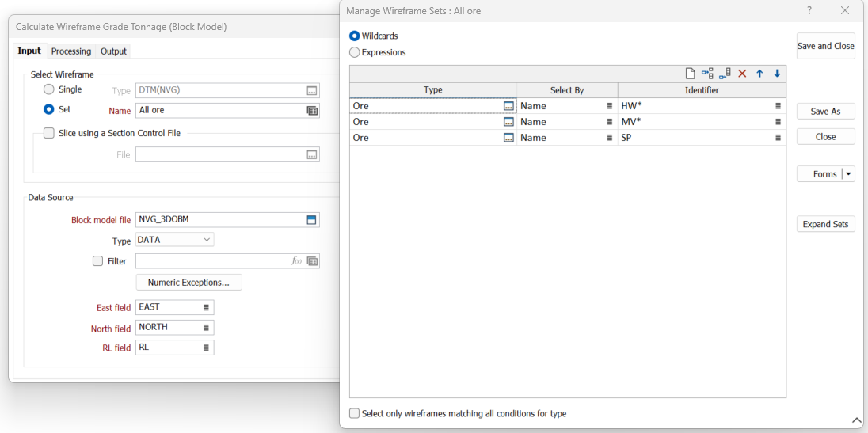
Task: Browse for the block model file
Action: 312,220
